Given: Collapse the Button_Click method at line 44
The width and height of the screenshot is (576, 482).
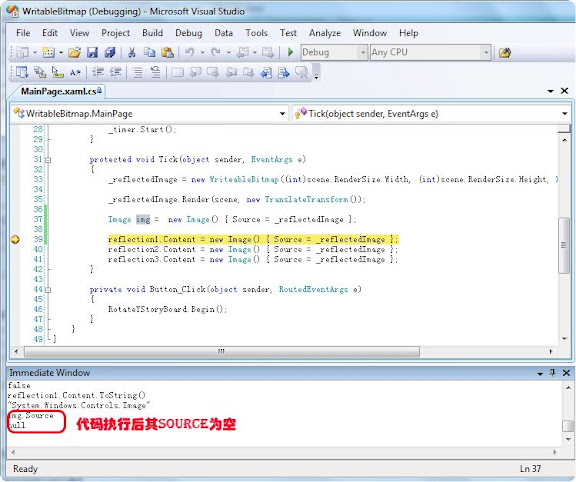Looking at the screenshot, I should coord(48,290).
